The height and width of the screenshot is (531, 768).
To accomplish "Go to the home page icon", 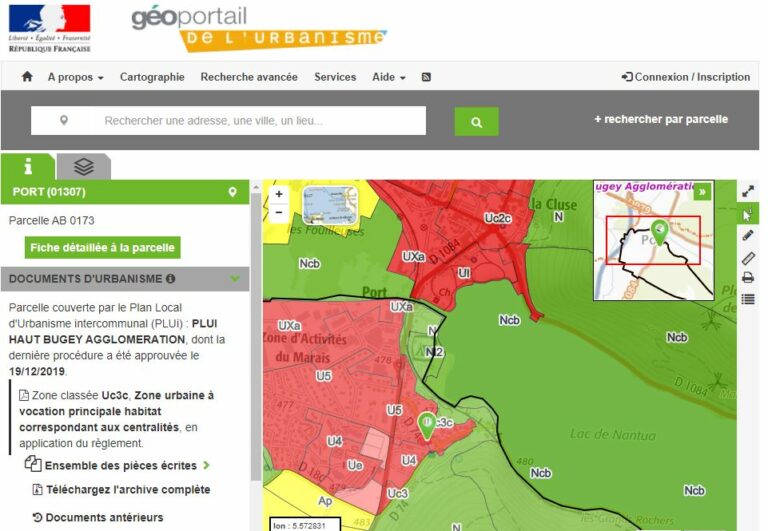I will (x=27, y=76).
